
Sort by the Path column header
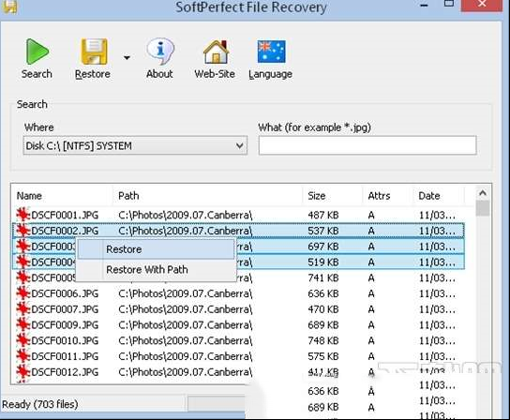(128, 196)
